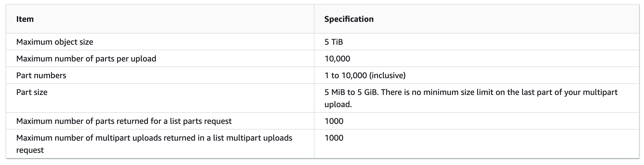The width and height of the screenshot is (644, 165).
Task: Select the Part numbers row label
Action: [x=41, y=75]
